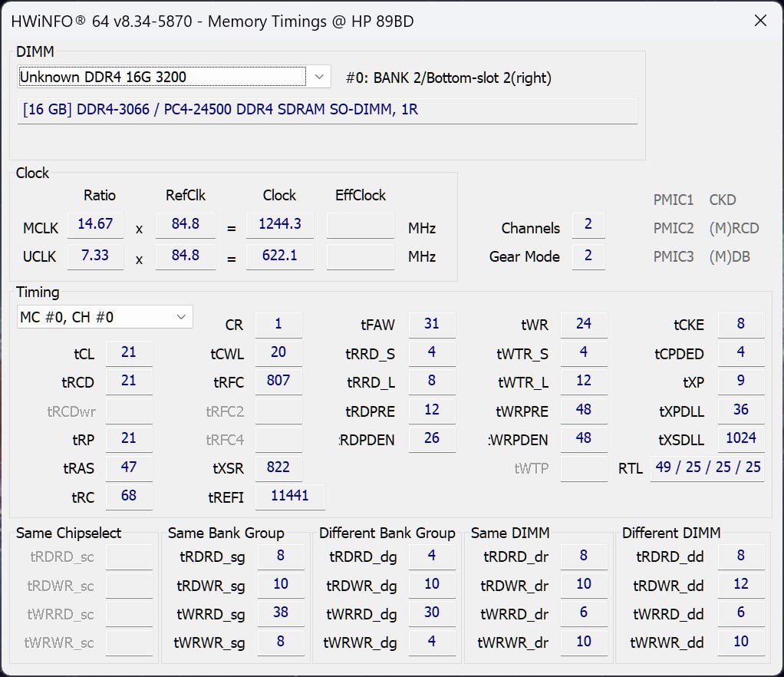Select the DDR4-3066 module description field

click(327, 110)
